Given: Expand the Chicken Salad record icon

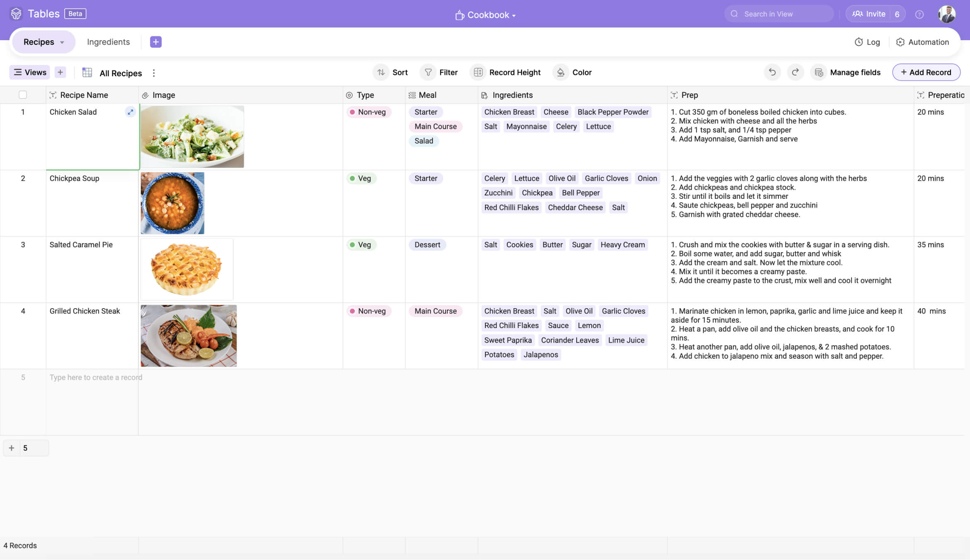Looking at the screenshot, I should pos(130,112).
